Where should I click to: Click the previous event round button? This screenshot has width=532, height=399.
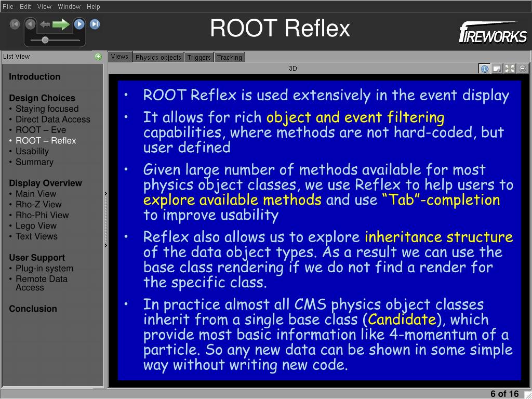click(31, 24)
